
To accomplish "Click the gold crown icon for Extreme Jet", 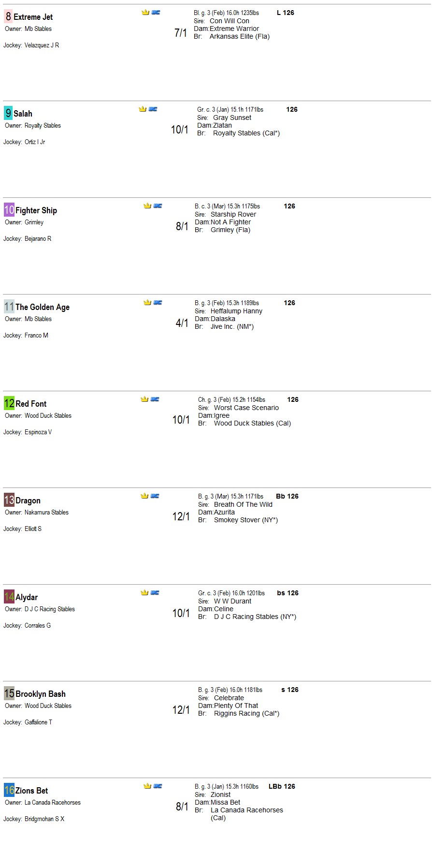I will tap(145, 13).
